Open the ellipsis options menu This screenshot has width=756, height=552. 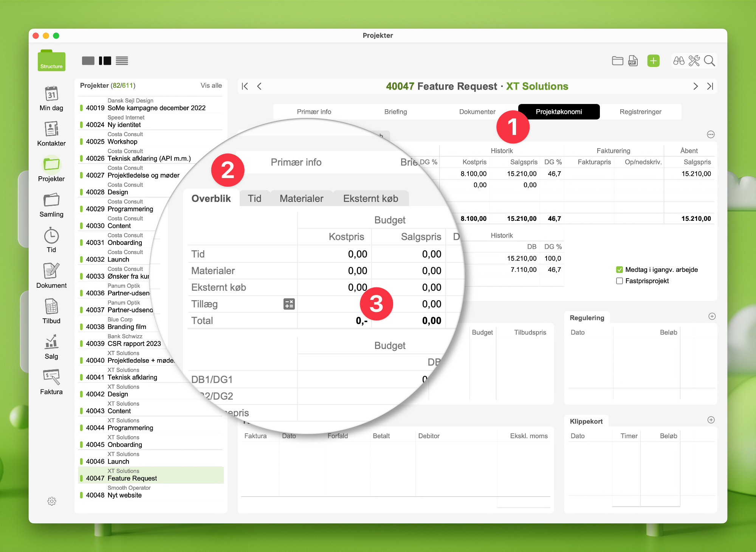(x=711, y=135)
